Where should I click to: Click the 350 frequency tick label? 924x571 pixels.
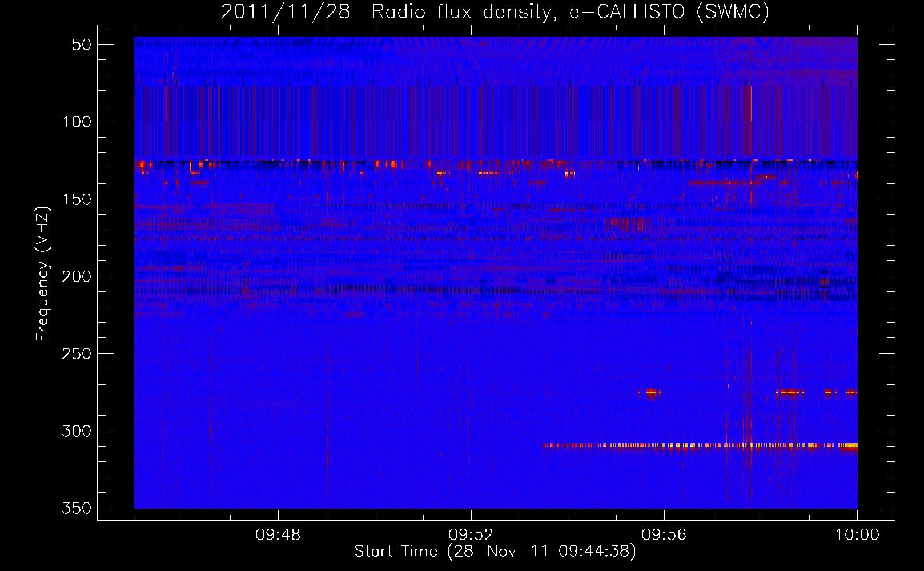point(77,508)
